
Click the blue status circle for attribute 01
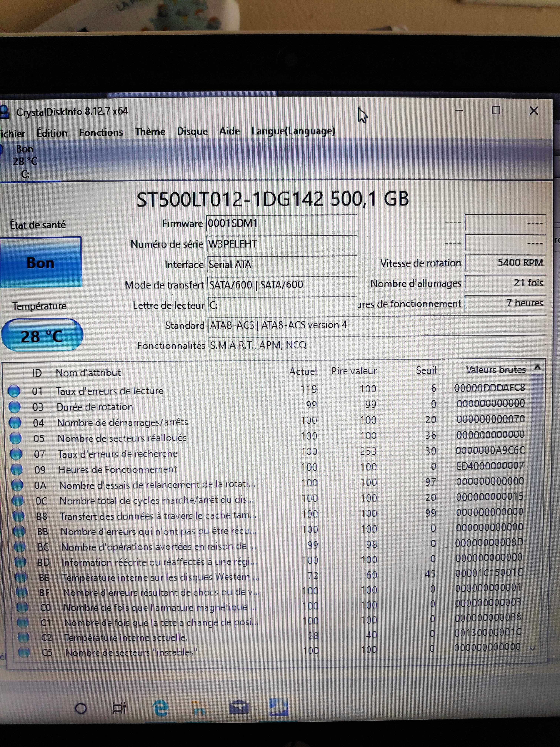tap(14, 391)
